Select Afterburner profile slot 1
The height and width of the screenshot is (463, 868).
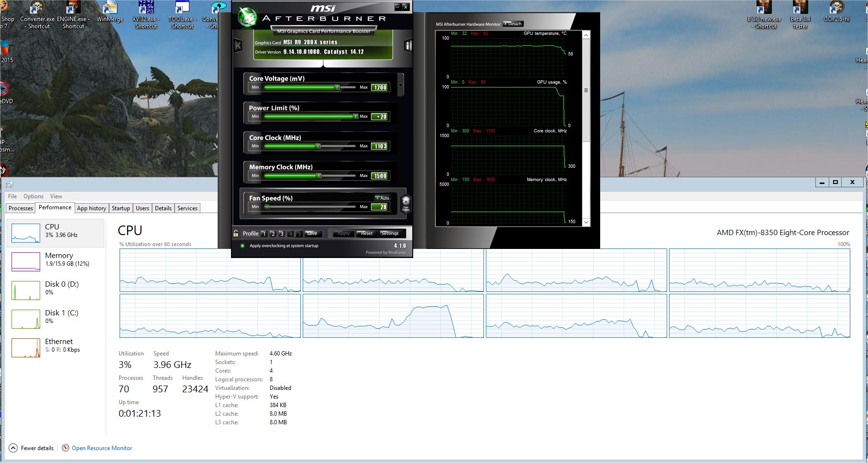point(264,234)
